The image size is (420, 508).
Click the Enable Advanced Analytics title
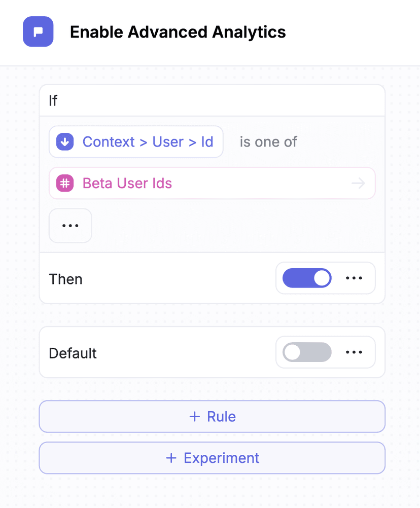tap(178, 31)
